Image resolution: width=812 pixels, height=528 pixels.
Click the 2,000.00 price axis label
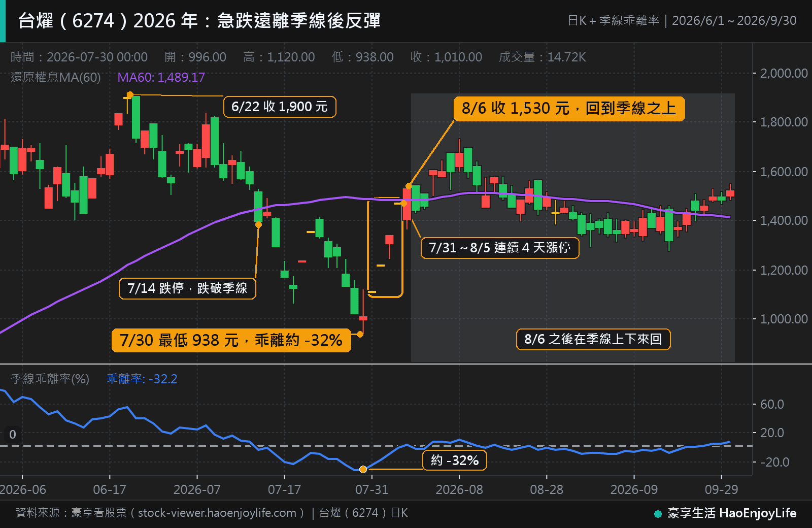(784, 73)
